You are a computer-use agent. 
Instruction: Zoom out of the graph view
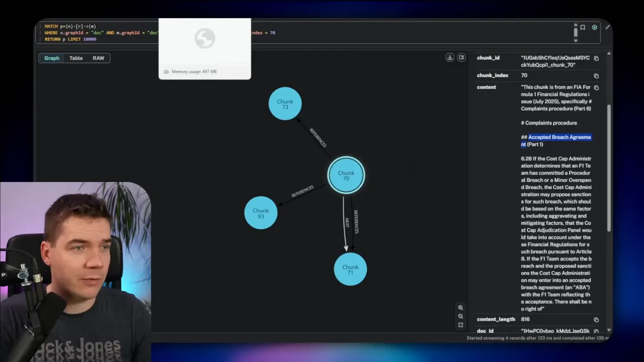point(460,316)
